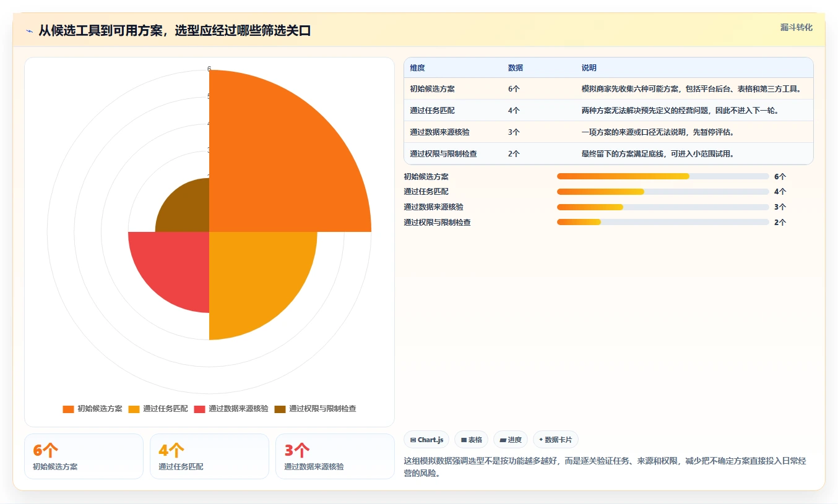Toggle the 通过权限与限制检查 legend swatch
Screen dimensions: 838x504
coord(280,409)
